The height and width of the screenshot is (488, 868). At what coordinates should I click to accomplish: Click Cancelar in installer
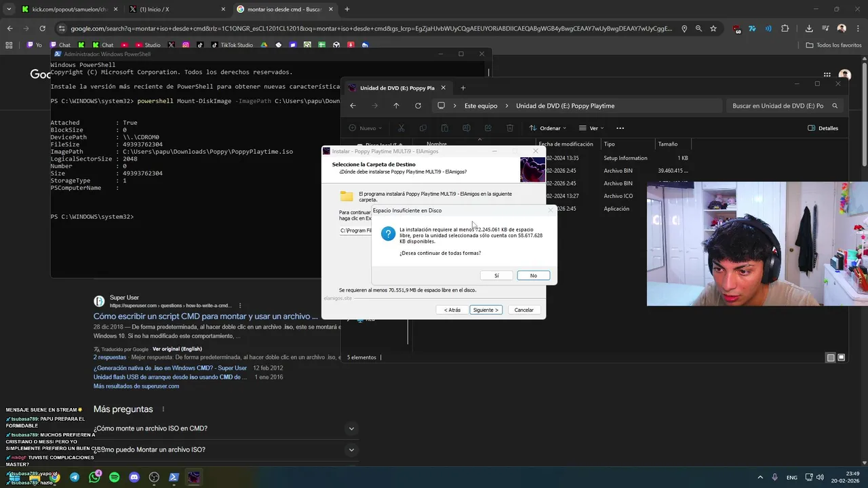pyautogui.click(x=524, y=310)
